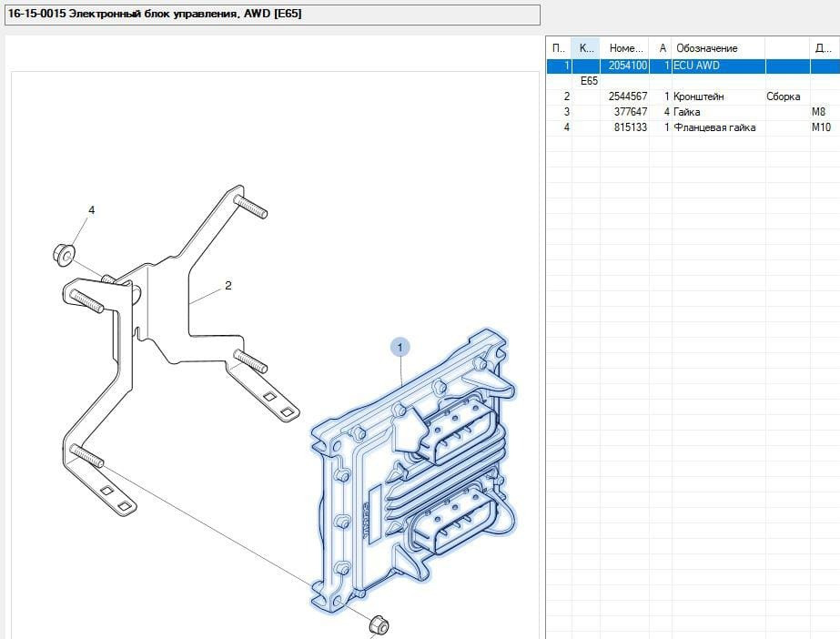The image size is (840, 639).
Task: Select the Кронштейн row in parts list
Action: pyautogui.click(x=699, y=96)
